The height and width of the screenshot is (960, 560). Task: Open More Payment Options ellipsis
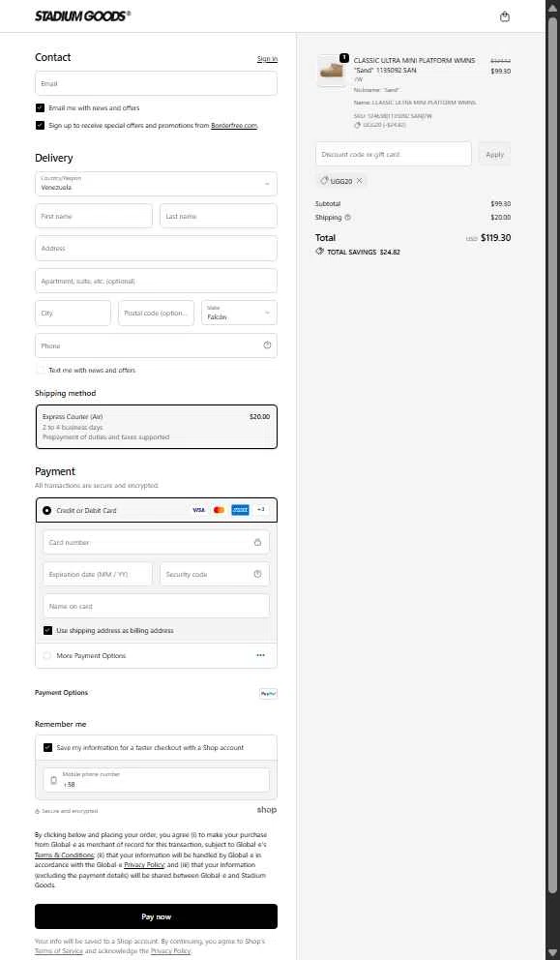coord(261,655)
